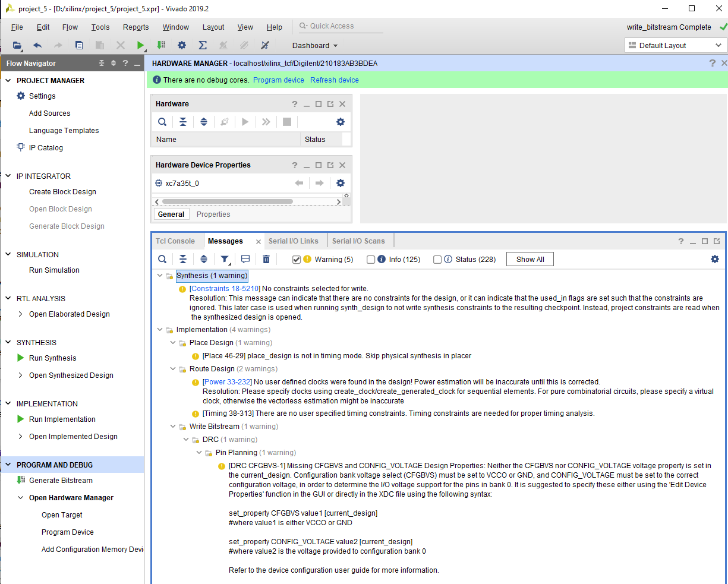
Task: Click the Generate Bitstream toolbar icon
Action: coord(161,45)
